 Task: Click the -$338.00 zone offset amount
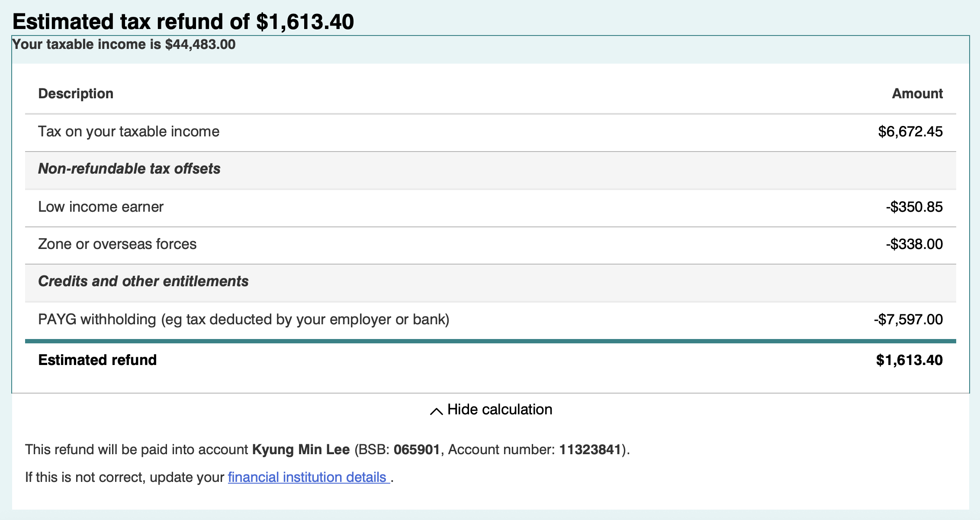(x=914, y=244)
